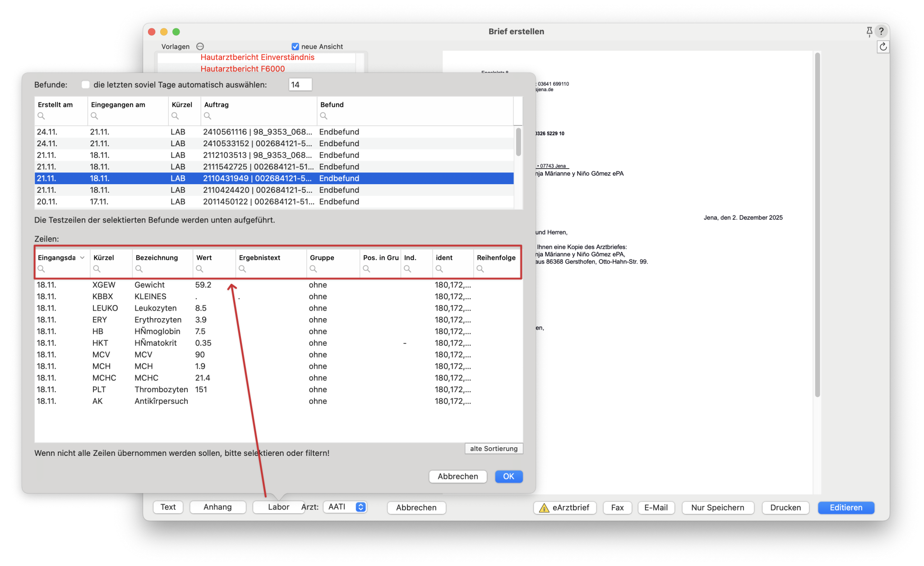The width and height of the screenshot is (924, 566).
Task: Open the Vorlagen options ellipsis icon
Action: [200, 46]
